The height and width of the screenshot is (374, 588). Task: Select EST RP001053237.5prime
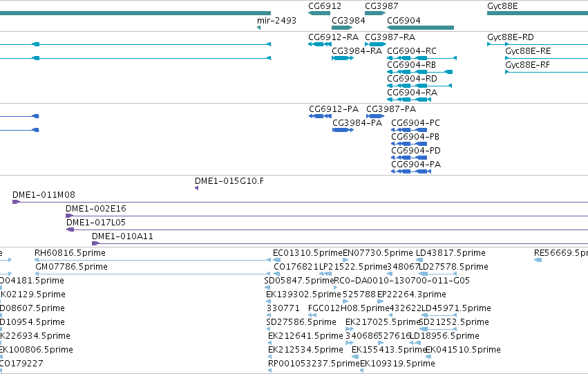coord(314,364)
